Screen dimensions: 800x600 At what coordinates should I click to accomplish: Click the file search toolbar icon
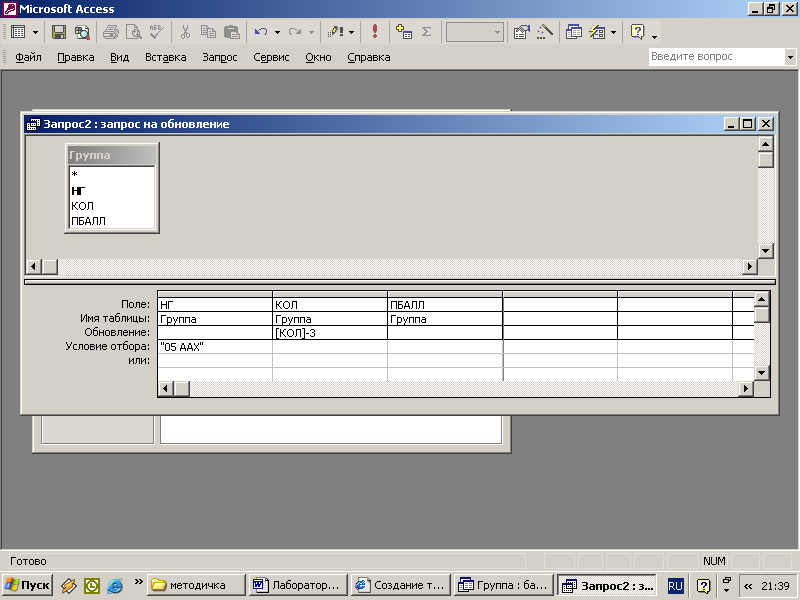[x=82, y=32]
